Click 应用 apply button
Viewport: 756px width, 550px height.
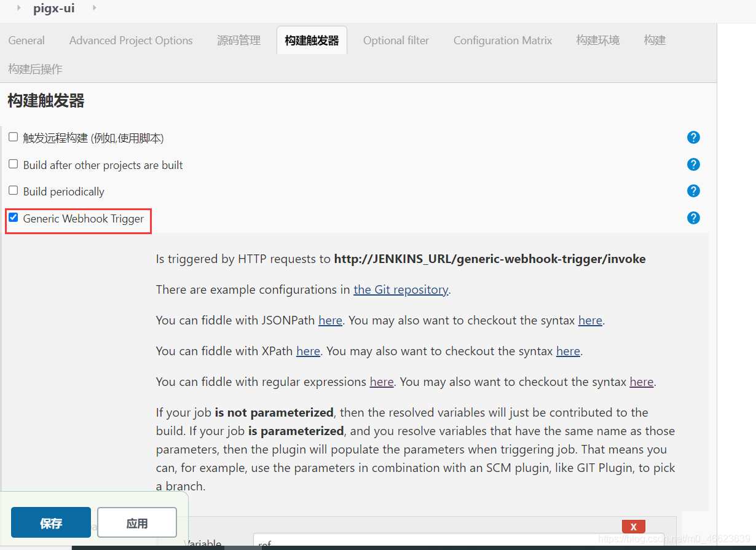click(137, 523)
